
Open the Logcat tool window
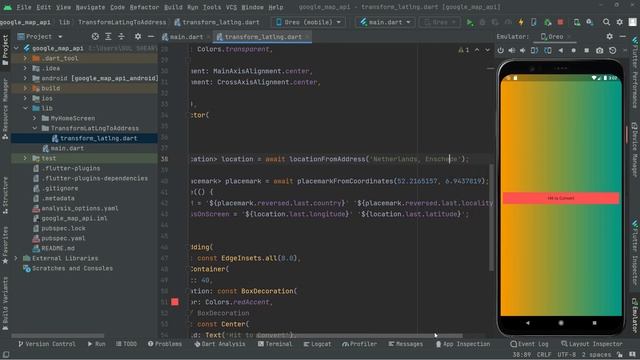click(317, 344)
